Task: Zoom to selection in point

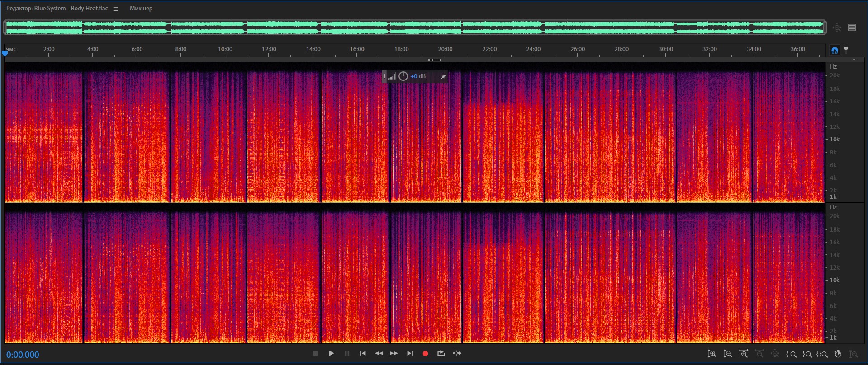Action: pos(792,354)
